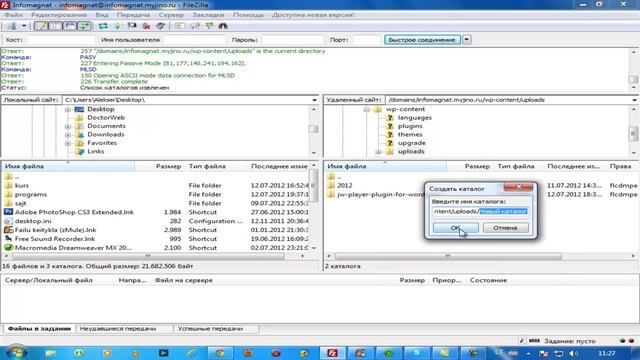Reconnect to the last server icon
Image resolution: width=640 pixels, height=360 pixels.
(x=161, y=26)
